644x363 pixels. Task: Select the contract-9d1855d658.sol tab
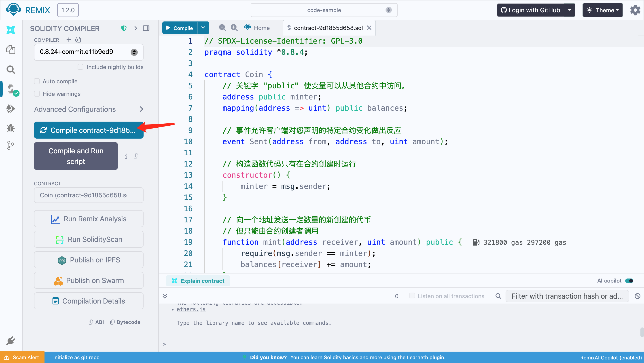[x=328, y=28]
